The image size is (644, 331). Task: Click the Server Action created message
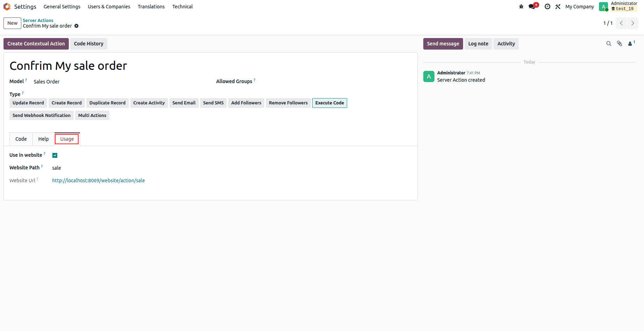(x=461, y=80)
